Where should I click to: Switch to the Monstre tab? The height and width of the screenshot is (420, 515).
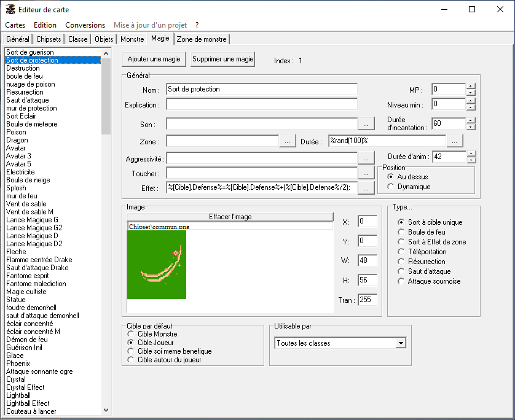click(x=132, y=39)
